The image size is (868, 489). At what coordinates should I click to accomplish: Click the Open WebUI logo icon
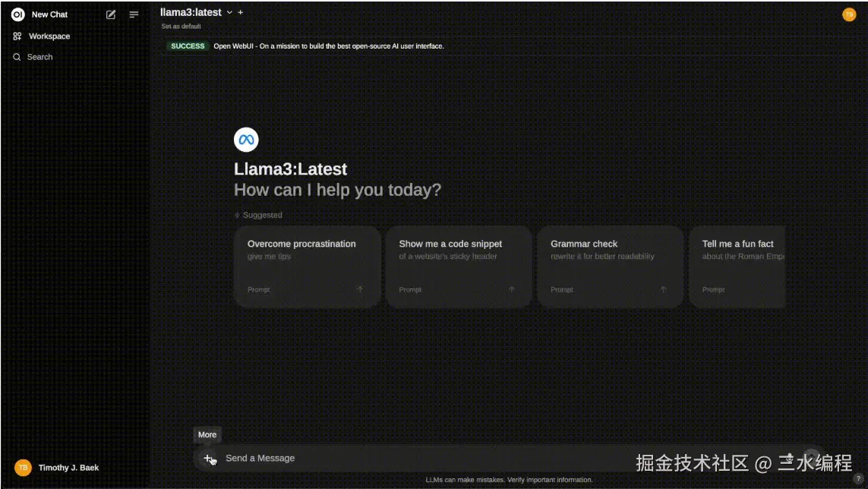coord(17,14)
